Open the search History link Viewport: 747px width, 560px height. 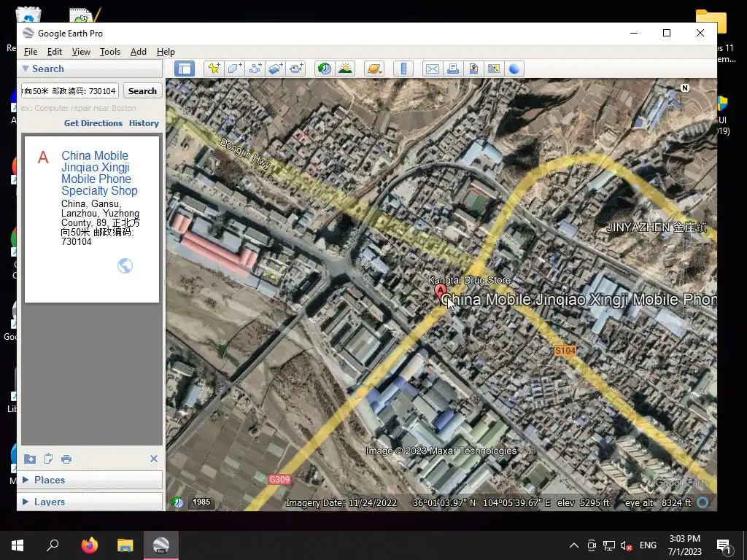(x=144, y=123)
